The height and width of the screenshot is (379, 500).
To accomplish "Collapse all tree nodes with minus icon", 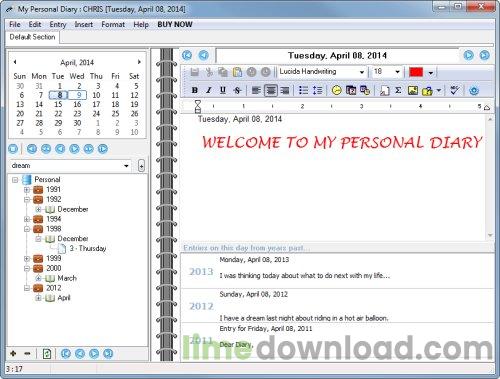I will coord(27,353).
